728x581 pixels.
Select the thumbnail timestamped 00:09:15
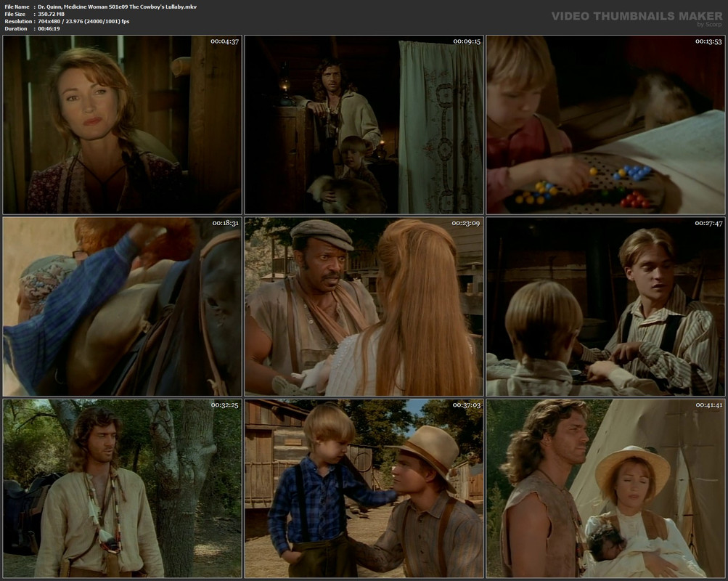tap(364, 125)
